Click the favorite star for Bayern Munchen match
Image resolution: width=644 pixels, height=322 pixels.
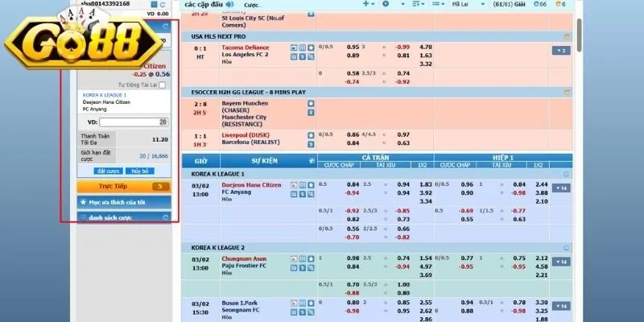coord(311,104)
